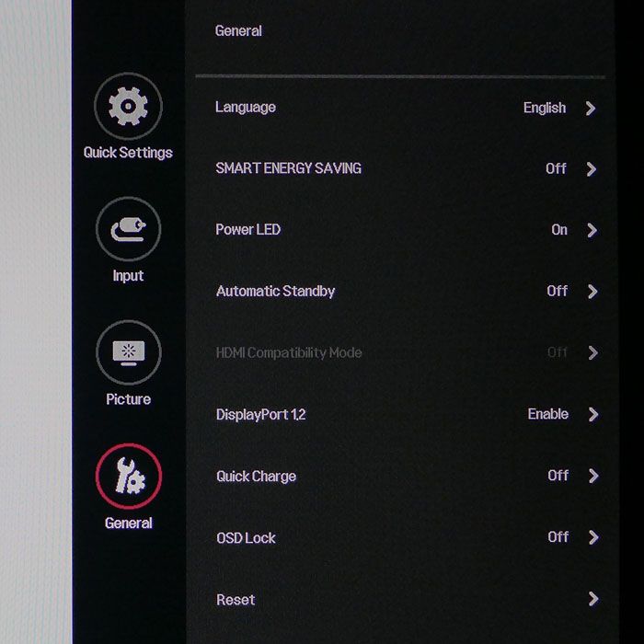Image resolution: width=644 pixels, height=644 pixels.
Task: Click the chevron icon beside Automatic Standby
Action: tap(592, 292)
